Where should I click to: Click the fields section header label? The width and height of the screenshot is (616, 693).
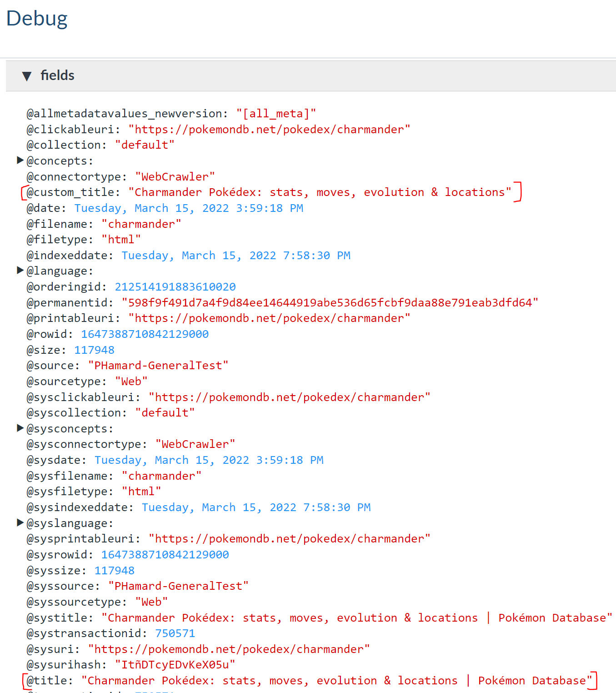click(x=57, y=75)
